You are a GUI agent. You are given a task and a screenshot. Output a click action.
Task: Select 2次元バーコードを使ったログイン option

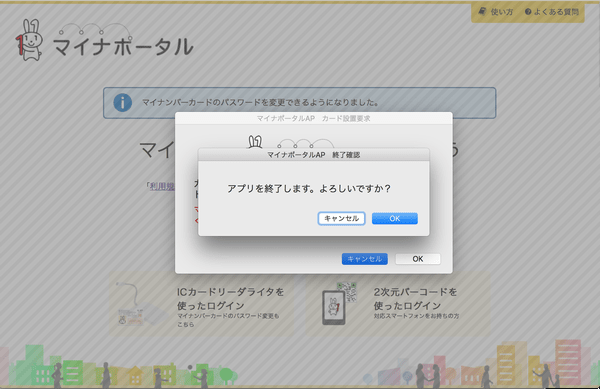point(398,304)
